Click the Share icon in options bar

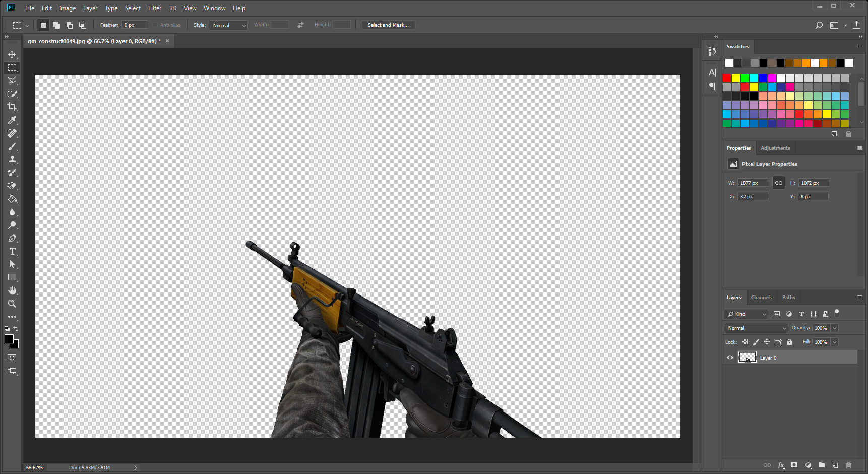856,25
